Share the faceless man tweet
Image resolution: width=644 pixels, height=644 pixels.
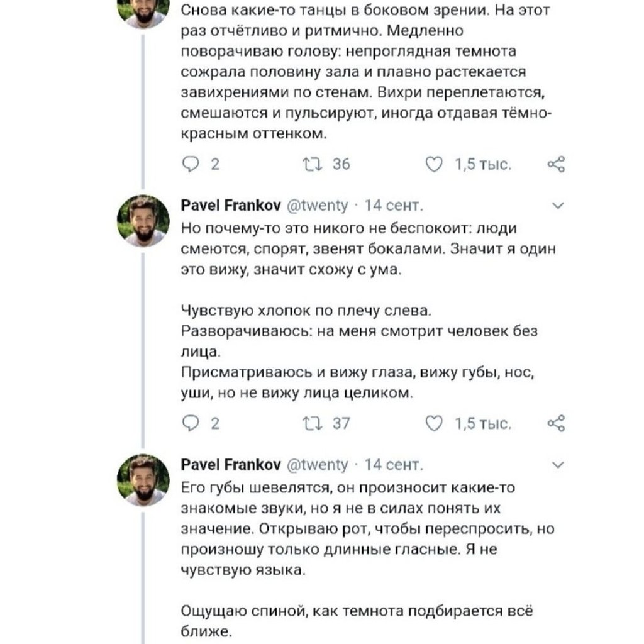point(556,423)
